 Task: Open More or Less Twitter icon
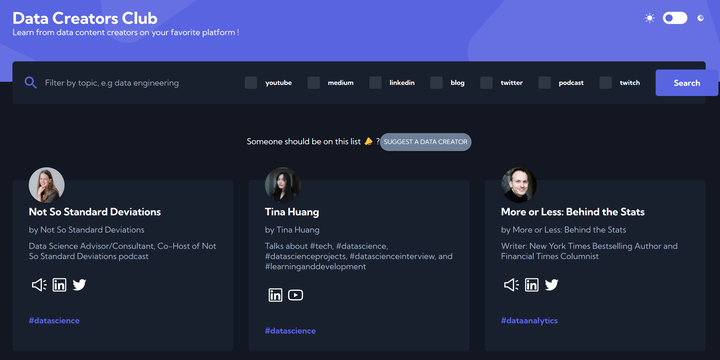[x=551, y=285]
